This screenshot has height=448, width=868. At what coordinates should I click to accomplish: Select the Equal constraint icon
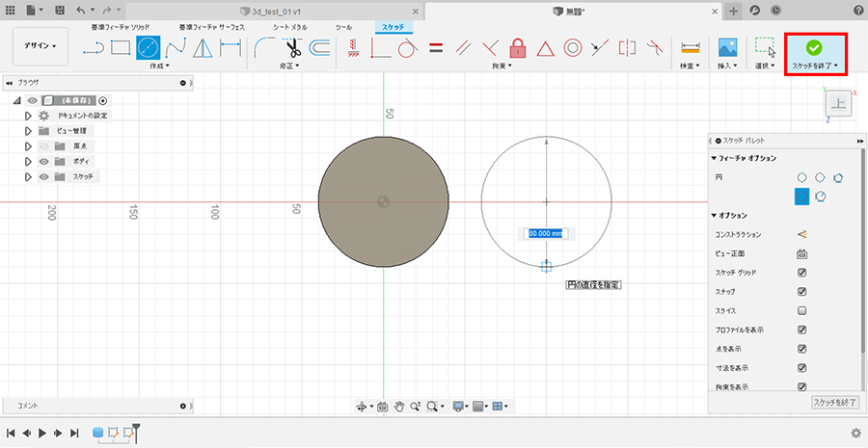click(435, 47)
